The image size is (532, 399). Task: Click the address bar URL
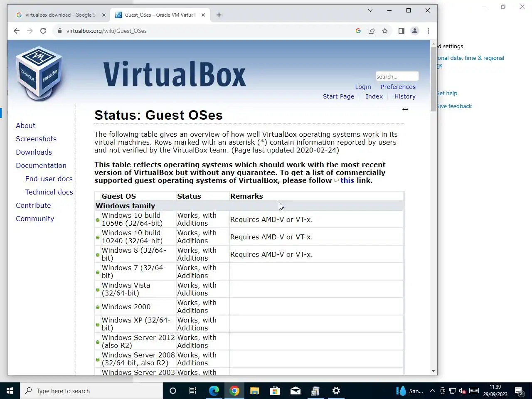click(x=106, y=31)
